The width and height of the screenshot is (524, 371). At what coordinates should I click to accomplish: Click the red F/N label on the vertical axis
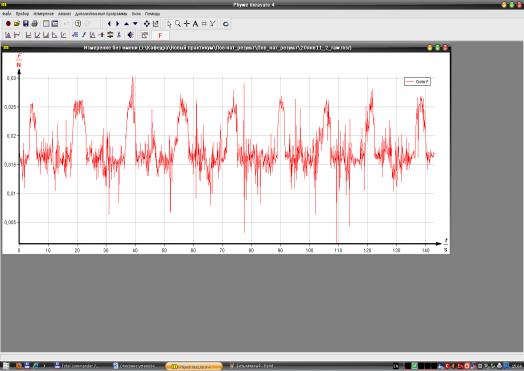19,59
